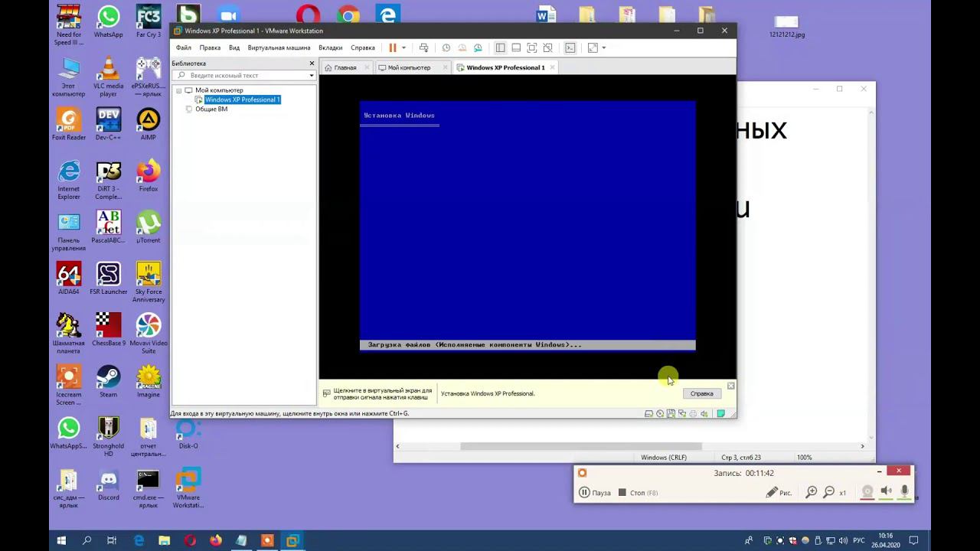Click the green message log status icon
This screenshot has width=980, height=551.
coord(720,413)
